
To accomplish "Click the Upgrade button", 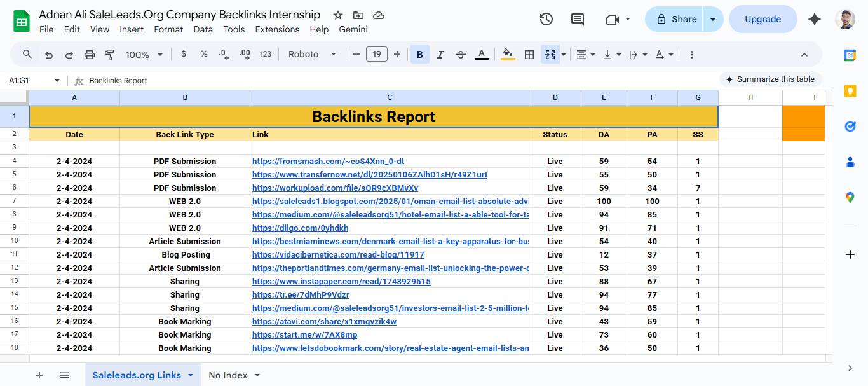I will point(763,19).
